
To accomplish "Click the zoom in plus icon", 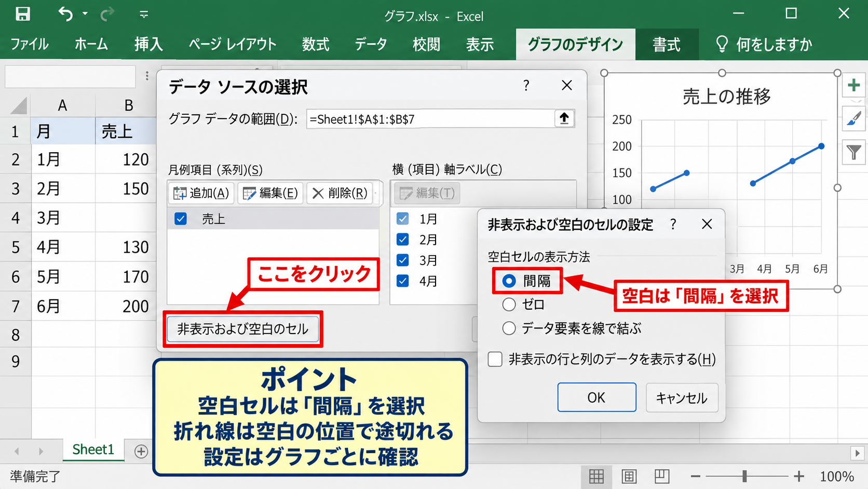I will [x=799, y=476].
